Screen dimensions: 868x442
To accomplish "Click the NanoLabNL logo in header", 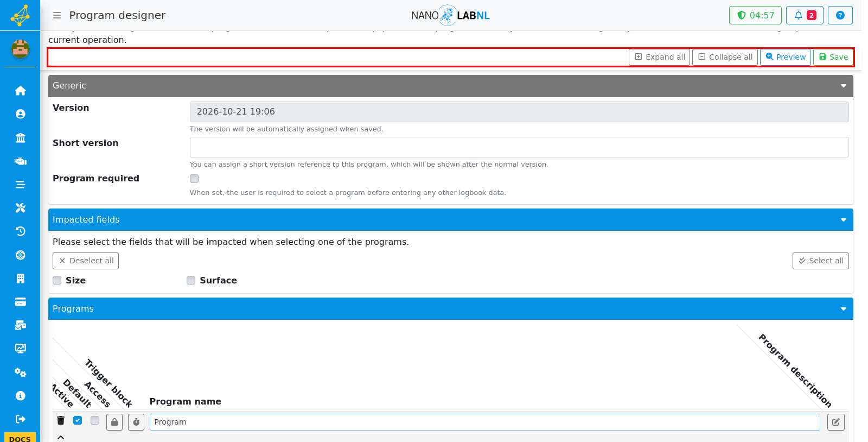I will (450, 15).
